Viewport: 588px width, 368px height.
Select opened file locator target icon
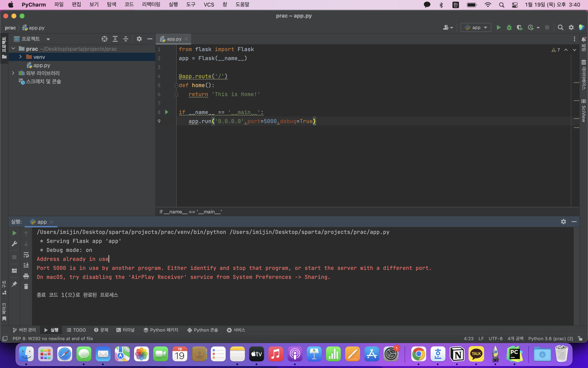tap(105, 39)
